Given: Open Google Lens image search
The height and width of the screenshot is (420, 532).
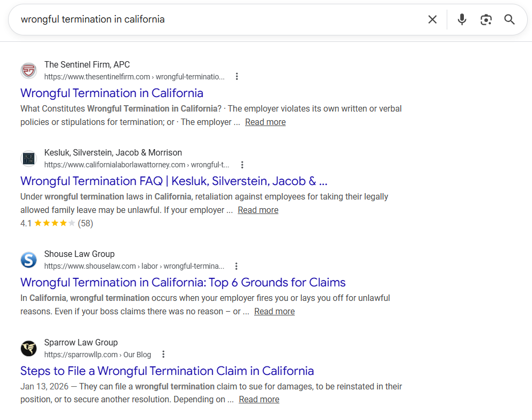Looking at the screenshot, I should [x=486, y=19].
